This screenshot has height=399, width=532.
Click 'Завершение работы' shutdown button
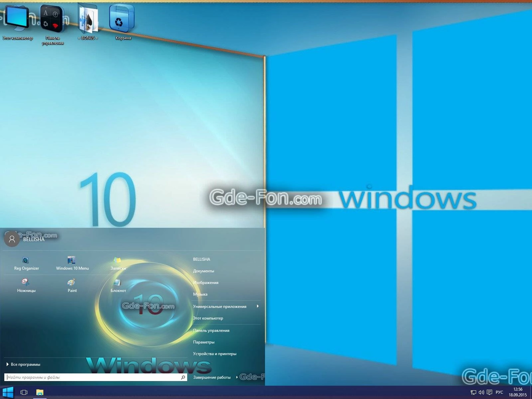pos(212,377)
